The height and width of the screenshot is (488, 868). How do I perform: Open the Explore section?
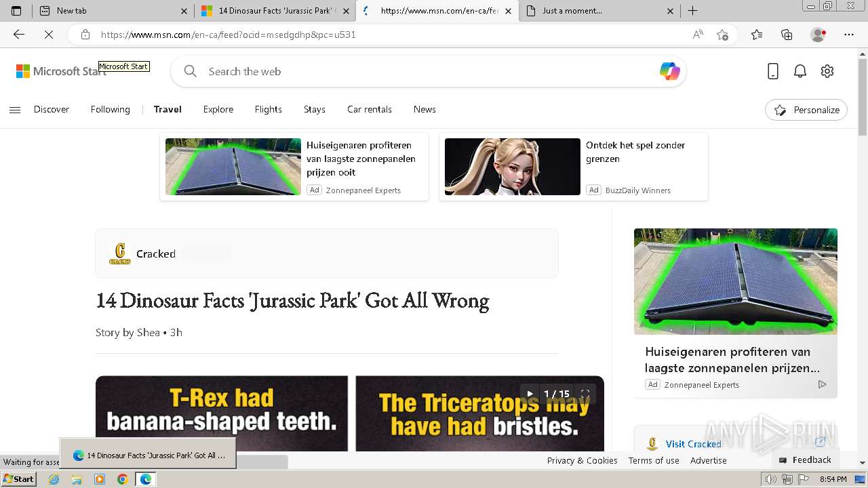(218, 109)
